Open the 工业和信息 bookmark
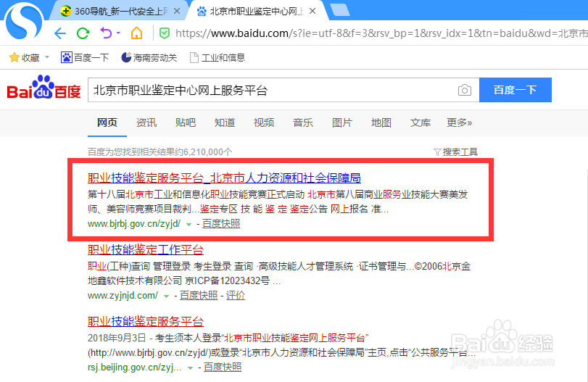The height and width of the screenshot is (382, 588). (x=218, y=57)
